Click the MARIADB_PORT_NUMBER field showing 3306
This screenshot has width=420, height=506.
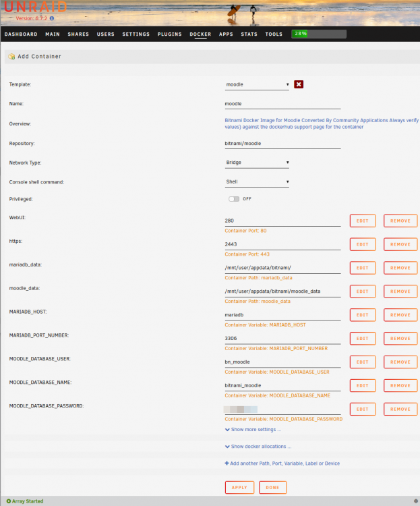tap(282, 339)
